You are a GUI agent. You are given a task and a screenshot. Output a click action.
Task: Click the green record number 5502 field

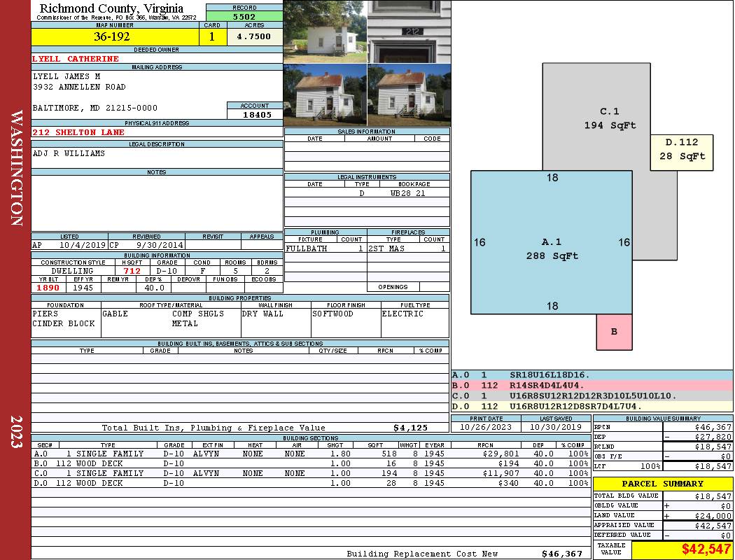244,16
